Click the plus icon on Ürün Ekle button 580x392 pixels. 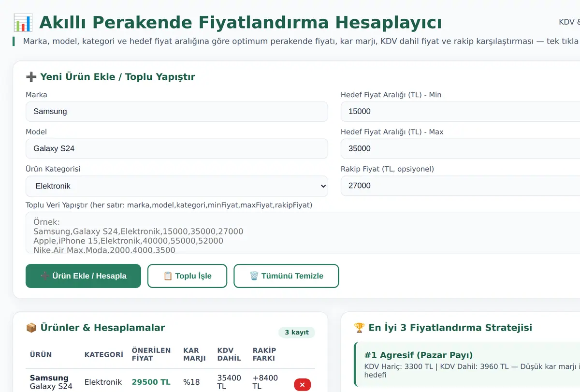(45, 276)
